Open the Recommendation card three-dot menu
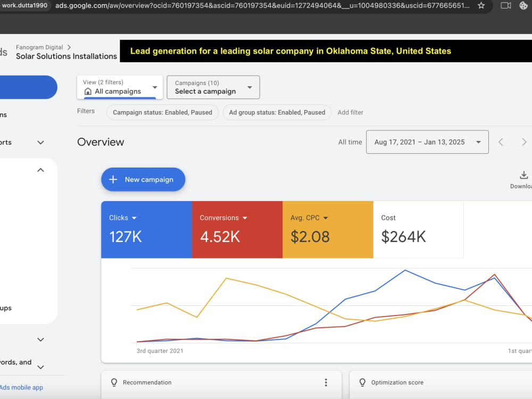This screenshot has height=399, width=532. coord(326,383)
